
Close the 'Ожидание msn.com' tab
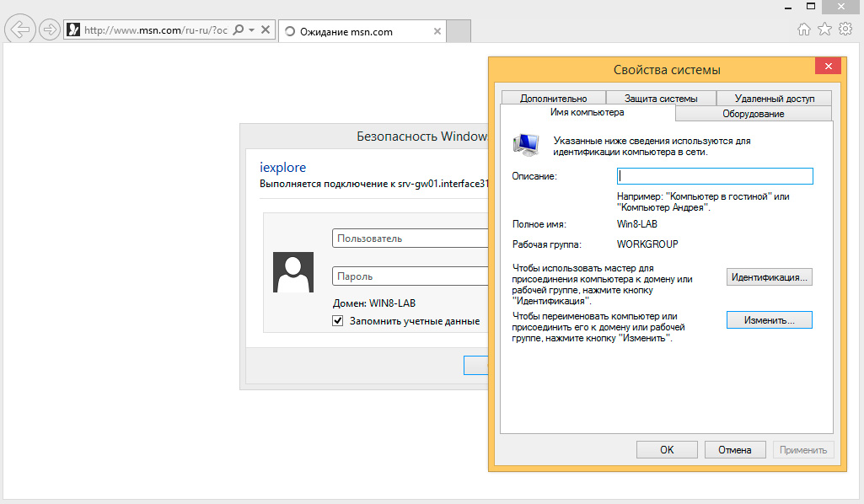(x=437, y=31)
